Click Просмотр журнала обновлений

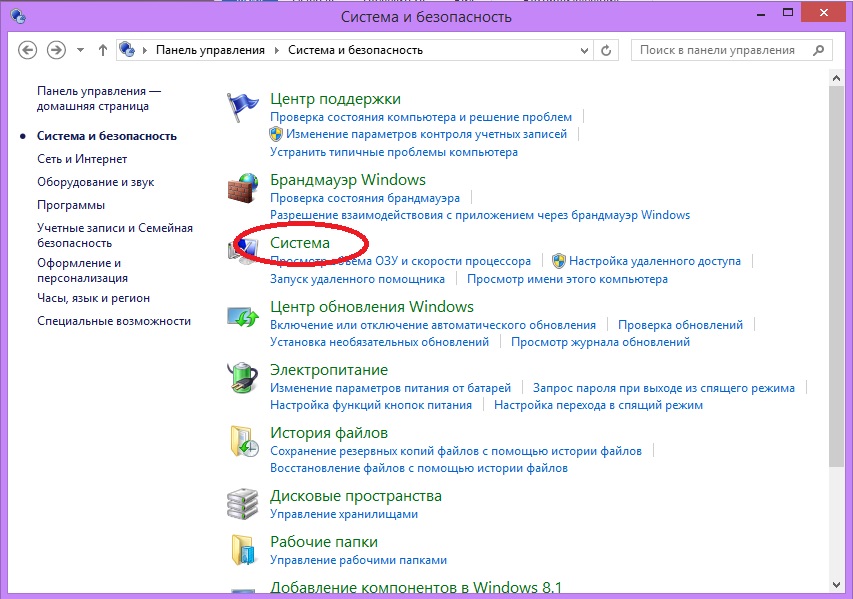click(x=600, y=342)
